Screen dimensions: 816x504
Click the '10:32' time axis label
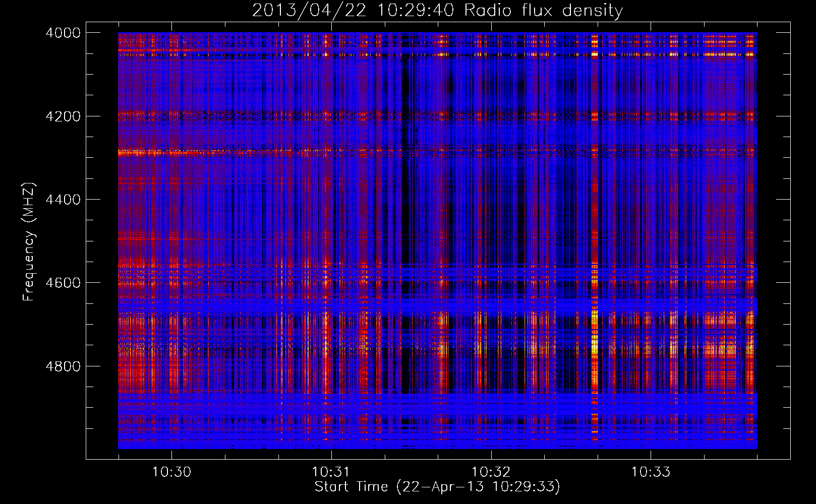(x=491, y=472)
